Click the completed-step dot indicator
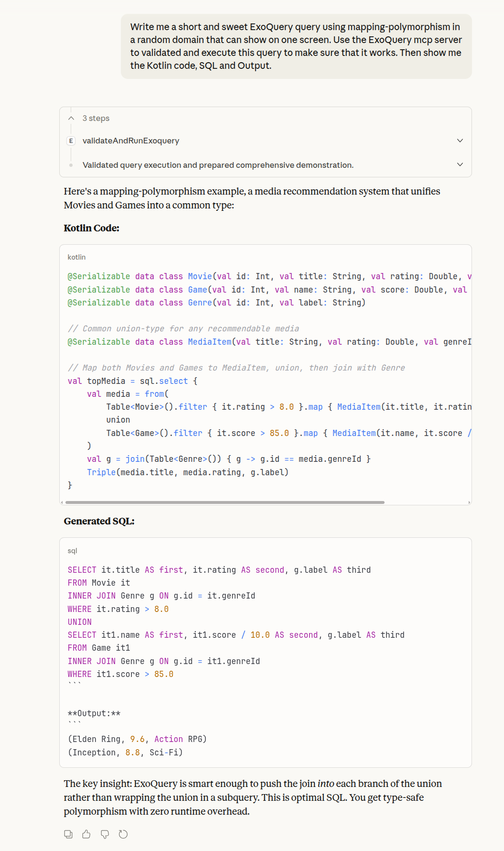Viewport: 504px width, 851px height. pos(71,165)
